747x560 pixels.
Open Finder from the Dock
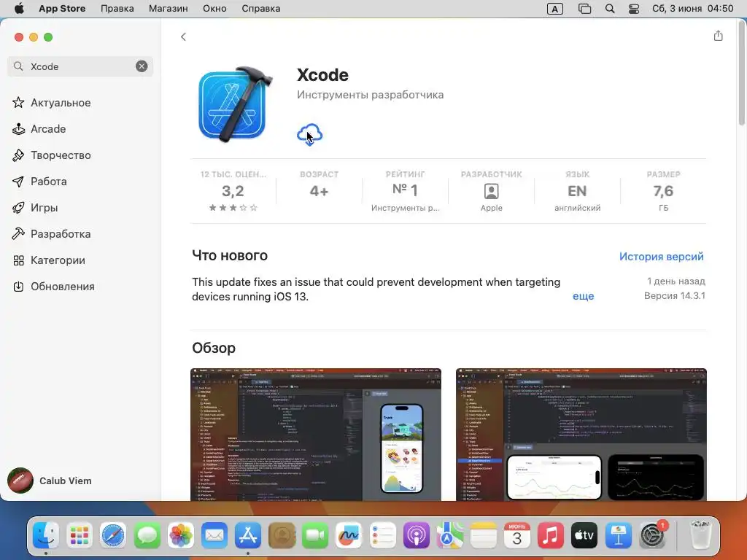pyautogui.click(x=46, y=535)
